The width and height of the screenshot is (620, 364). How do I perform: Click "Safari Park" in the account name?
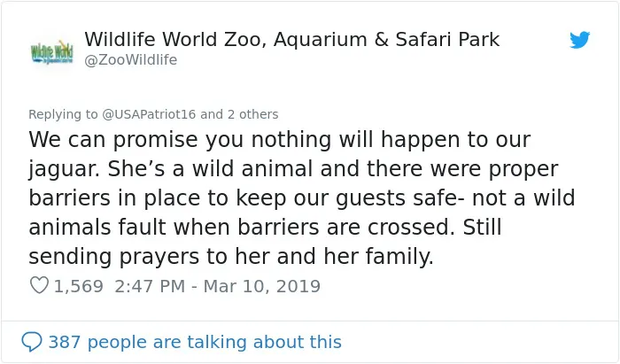pyautogui.click(x=447, y=40)
